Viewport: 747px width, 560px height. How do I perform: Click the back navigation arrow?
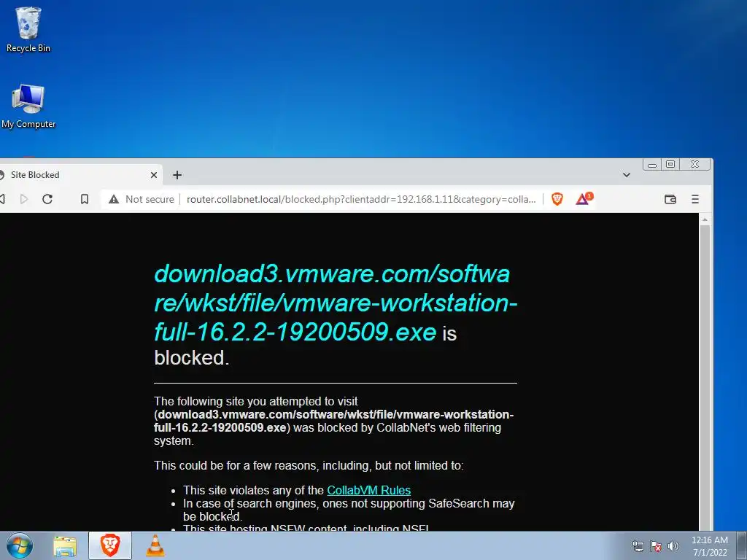pos(2,199)
